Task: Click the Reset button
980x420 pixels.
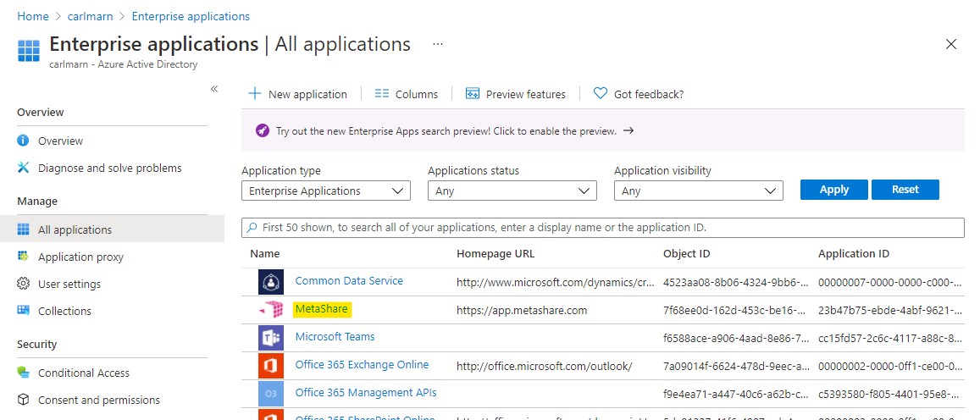Action: [905, 190]
